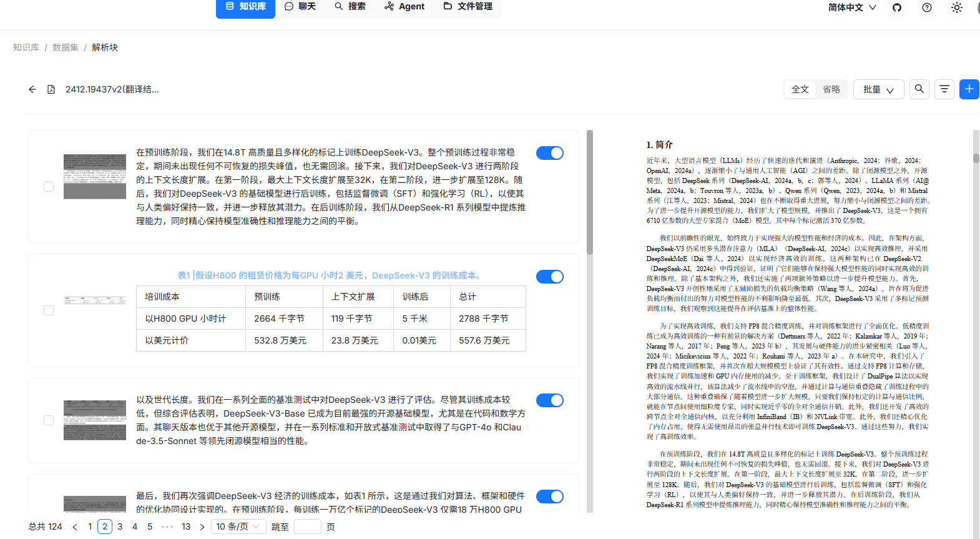Go to page 3

pyautogui.click(x=120, y=527)
